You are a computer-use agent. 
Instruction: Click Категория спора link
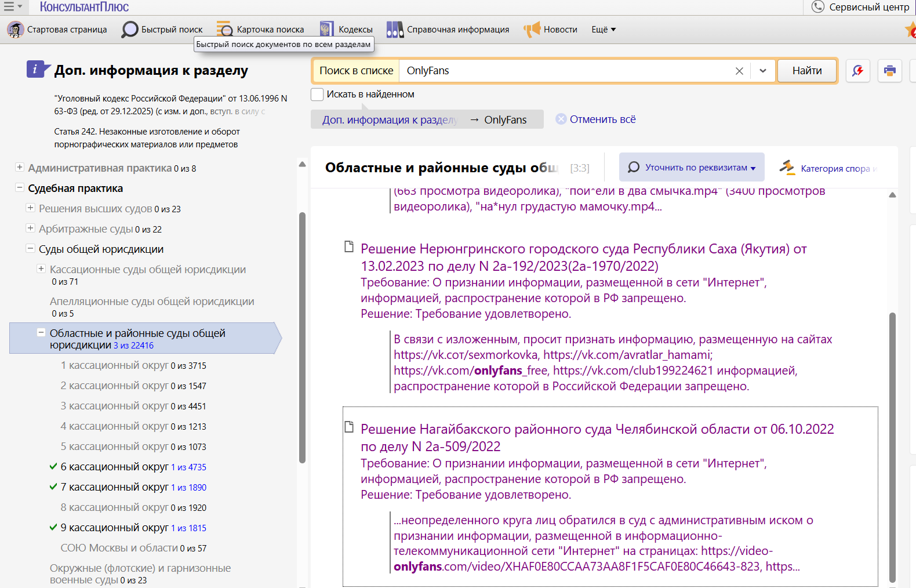click(x=839, y=168)
